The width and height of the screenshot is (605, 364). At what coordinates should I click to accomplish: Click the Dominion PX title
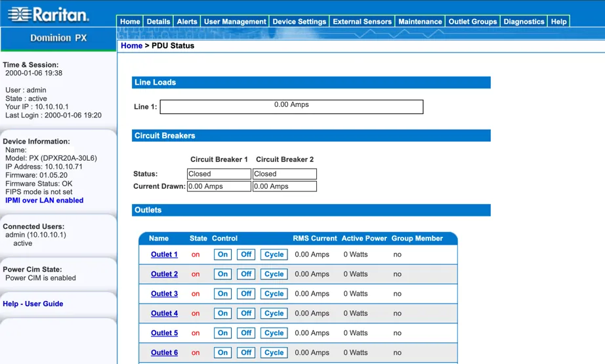click(58, 38)
